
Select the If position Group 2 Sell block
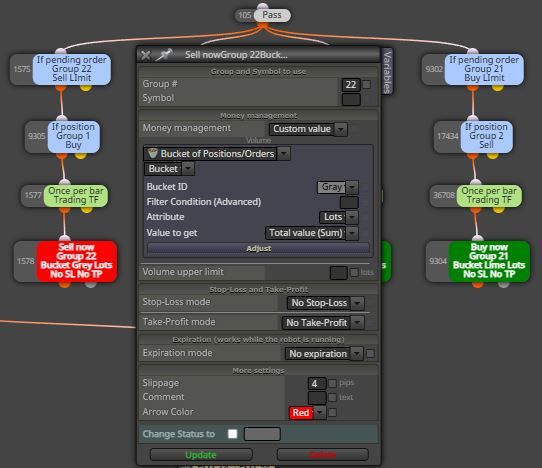click(486, 137)
